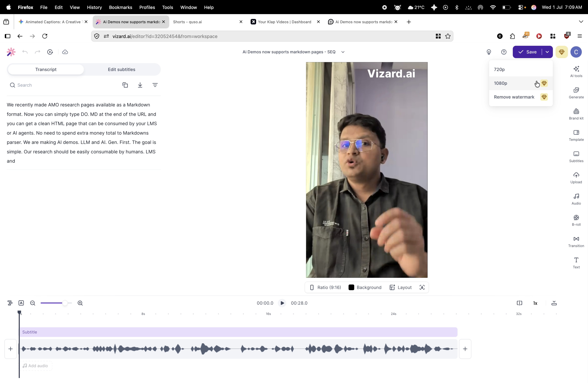Open transcript filter options
This screenshot has width=588, height=383.
[155, 85]
